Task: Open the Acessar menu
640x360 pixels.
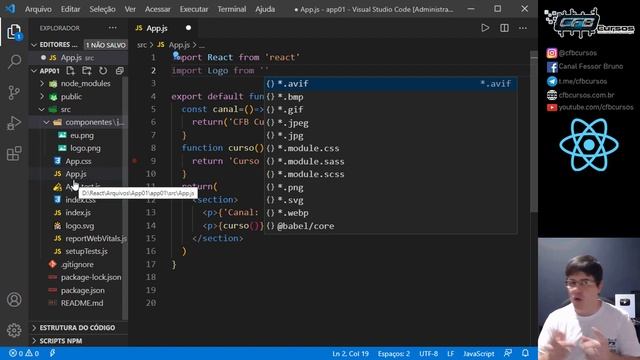Action: coord(158,9)
